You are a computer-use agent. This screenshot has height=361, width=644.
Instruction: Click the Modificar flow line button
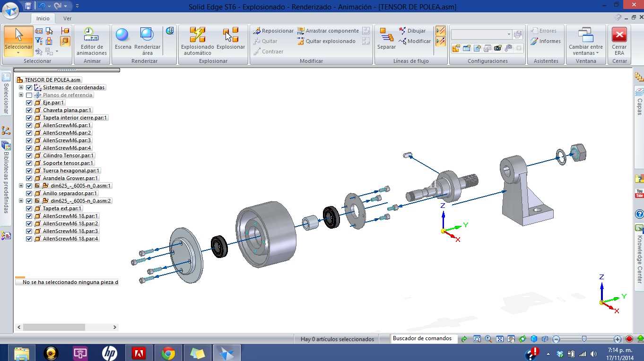click(415, 41)
